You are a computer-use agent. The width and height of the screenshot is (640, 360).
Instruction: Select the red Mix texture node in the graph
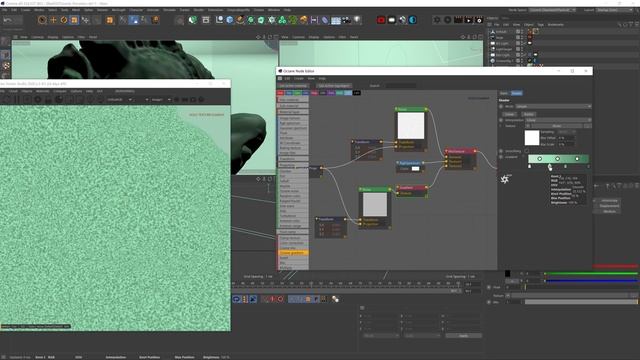coord(461,151)
